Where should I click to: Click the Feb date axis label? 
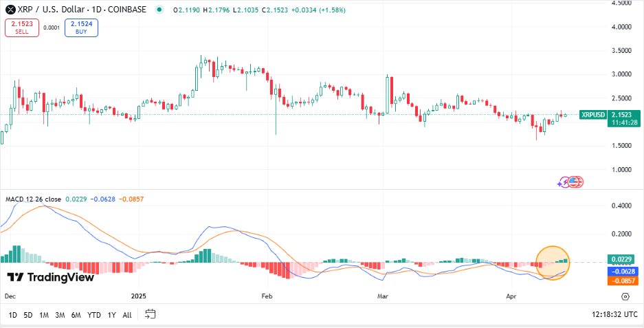coord(267,296)
